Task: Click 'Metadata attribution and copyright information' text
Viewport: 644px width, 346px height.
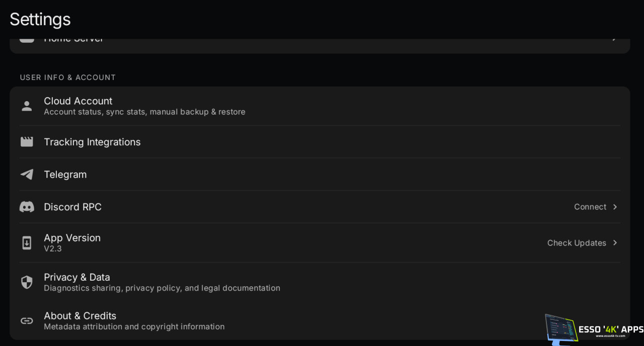Action: coord(134,327)
